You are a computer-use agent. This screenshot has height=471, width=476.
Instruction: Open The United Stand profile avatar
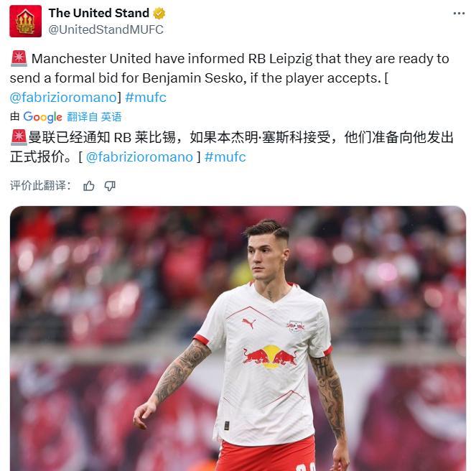click(26, 22)
